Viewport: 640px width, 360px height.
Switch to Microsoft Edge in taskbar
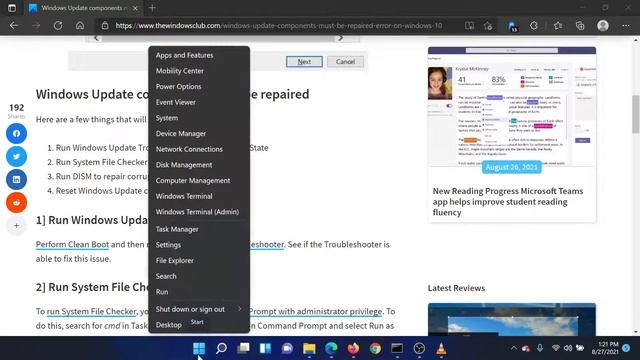point(331,348)
